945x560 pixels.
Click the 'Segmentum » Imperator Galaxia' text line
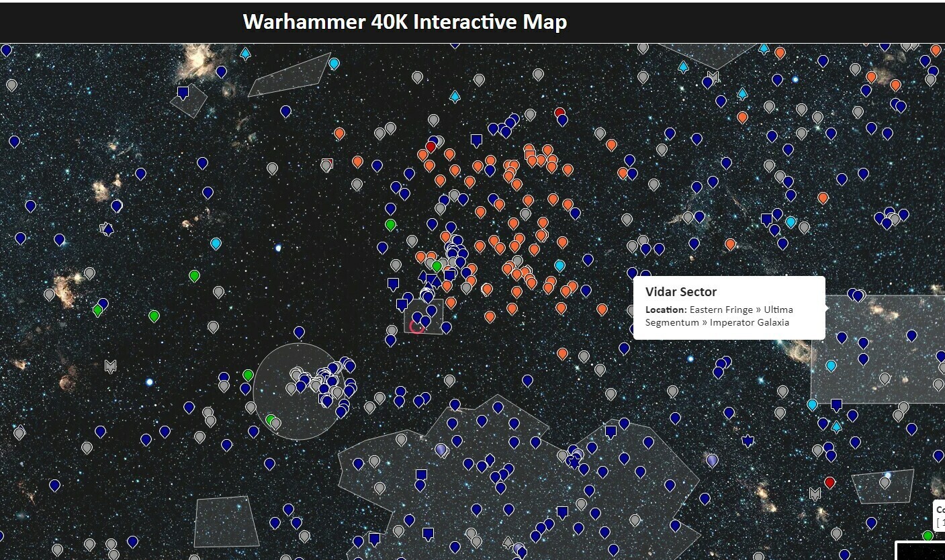pyautogui.click(x=717, y=322)
